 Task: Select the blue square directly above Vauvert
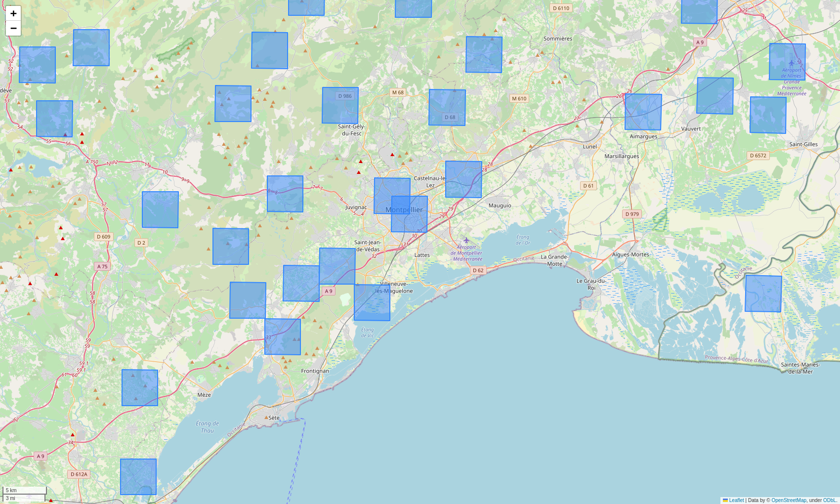point(714,96)
